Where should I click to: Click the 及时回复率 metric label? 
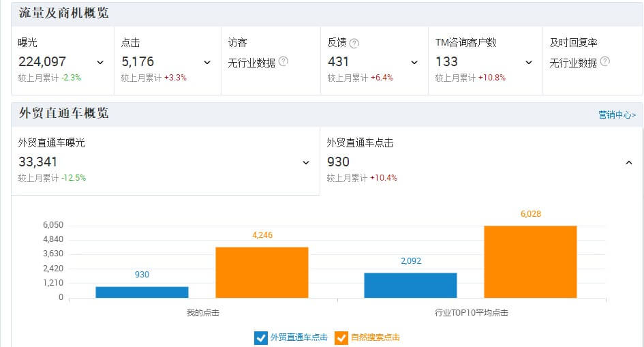(573, 42)
